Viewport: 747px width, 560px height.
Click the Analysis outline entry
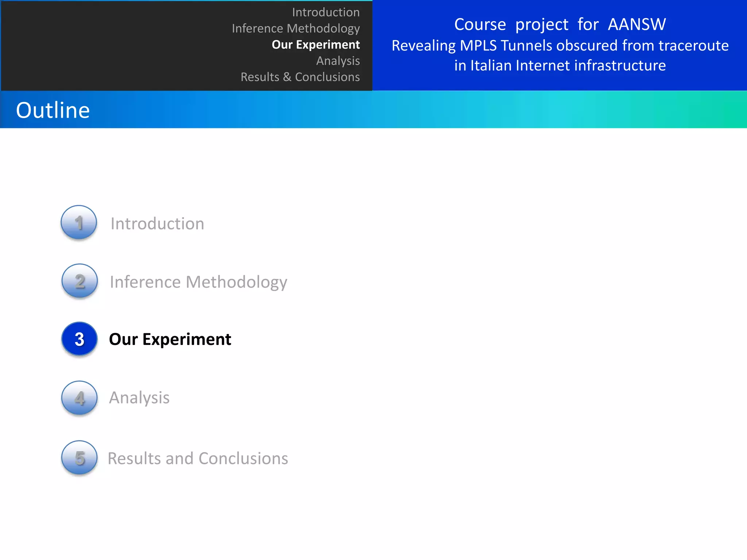click(139, 398)
